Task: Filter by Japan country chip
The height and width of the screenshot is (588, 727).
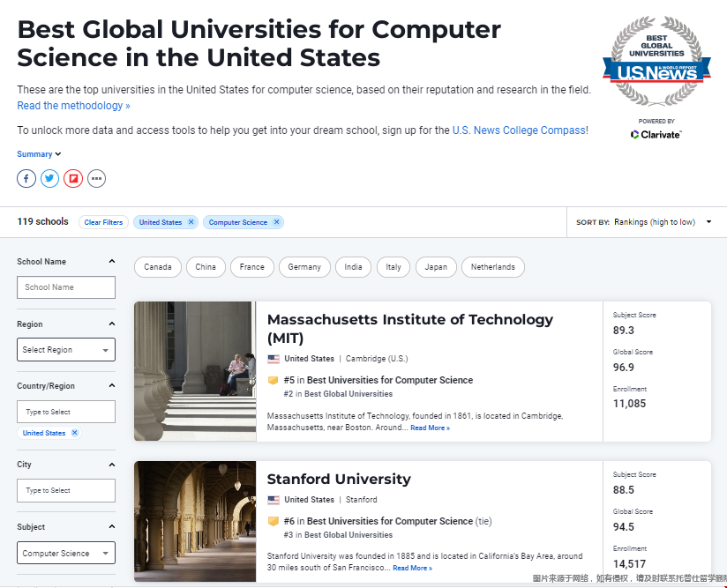Action: (436, 267)
